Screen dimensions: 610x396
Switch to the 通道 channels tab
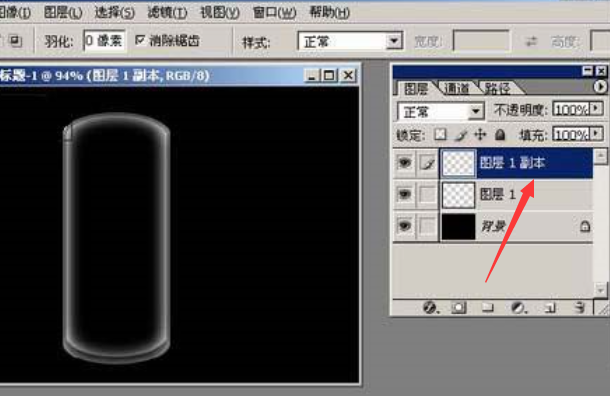pyautogui.click(x=457, y=89)
